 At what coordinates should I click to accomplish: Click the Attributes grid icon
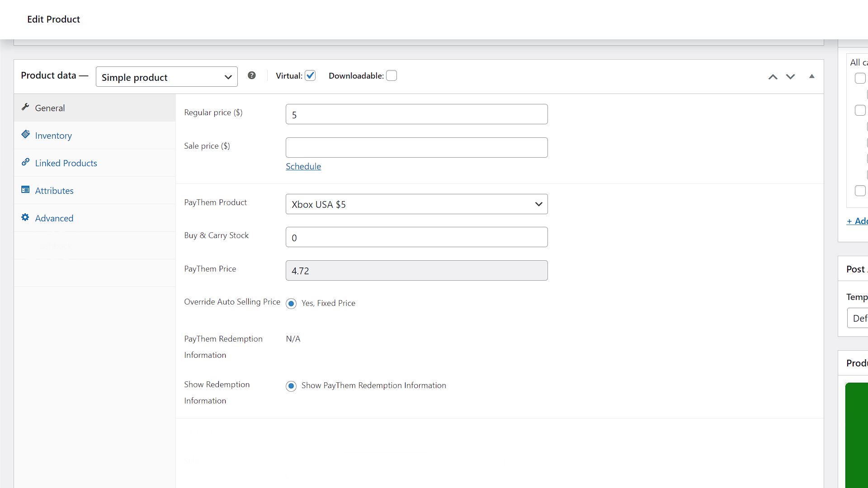pos(25,189)
